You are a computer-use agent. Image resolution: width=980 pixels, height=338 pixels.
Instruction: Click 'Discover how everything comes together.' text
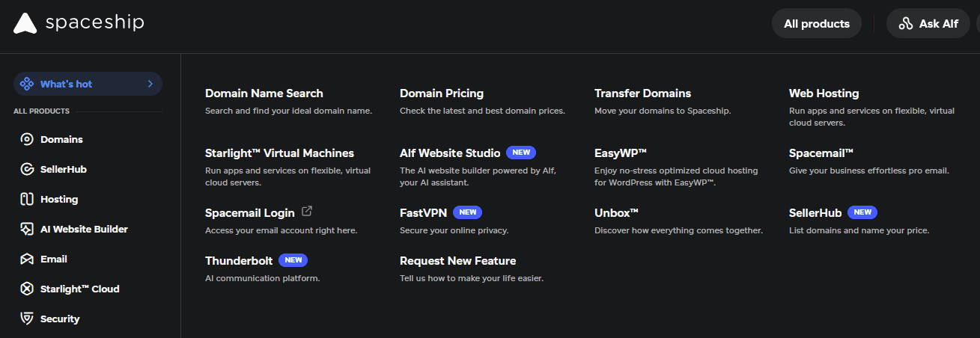(678, 230)
